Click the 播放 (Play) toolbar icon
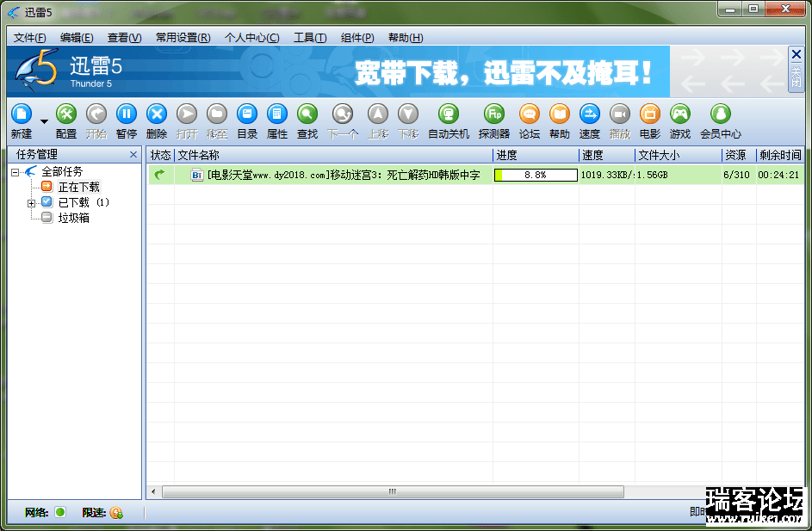The height and width of the screenshot is (531, 812). [619, 114]
